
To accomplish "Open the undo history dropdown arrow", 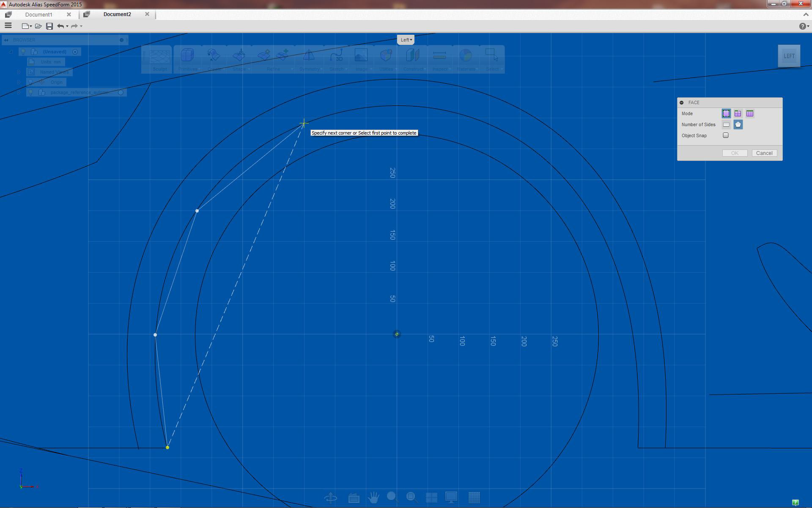I will point(67,26).
